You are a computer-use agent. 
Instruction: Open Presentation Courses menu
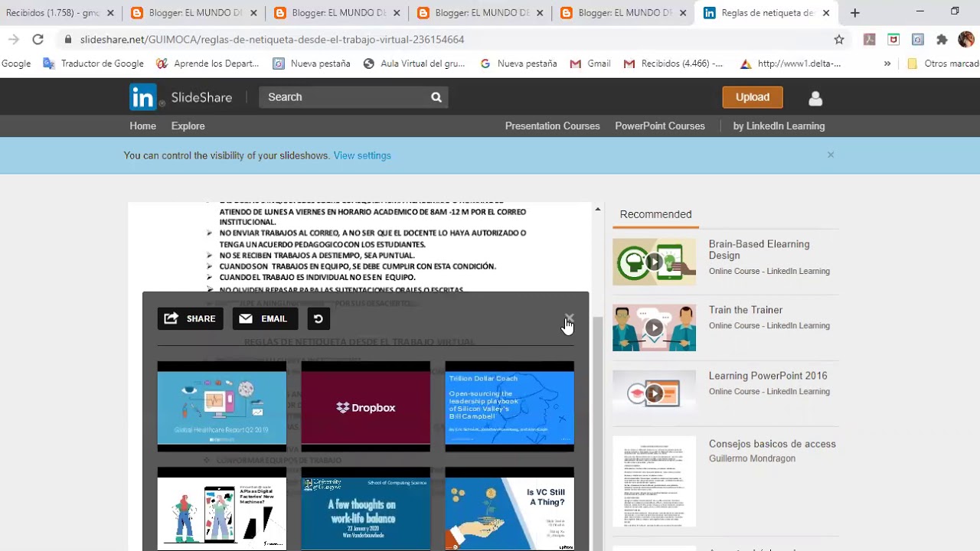[x=552, y=126]
